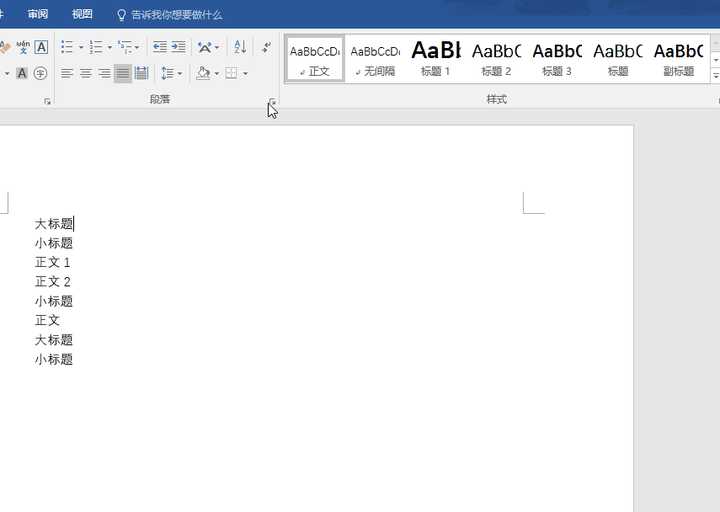Viewport: 720px width, 512px height.
Task: Apply the 副标题 style
Action: coord(678,59)
